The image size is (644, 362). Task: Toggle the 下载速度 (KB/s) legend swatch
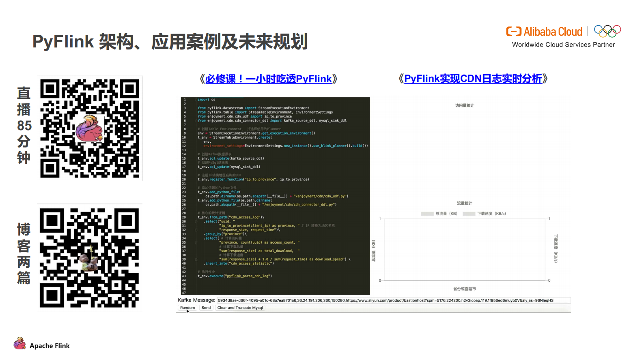coord(469,214)
